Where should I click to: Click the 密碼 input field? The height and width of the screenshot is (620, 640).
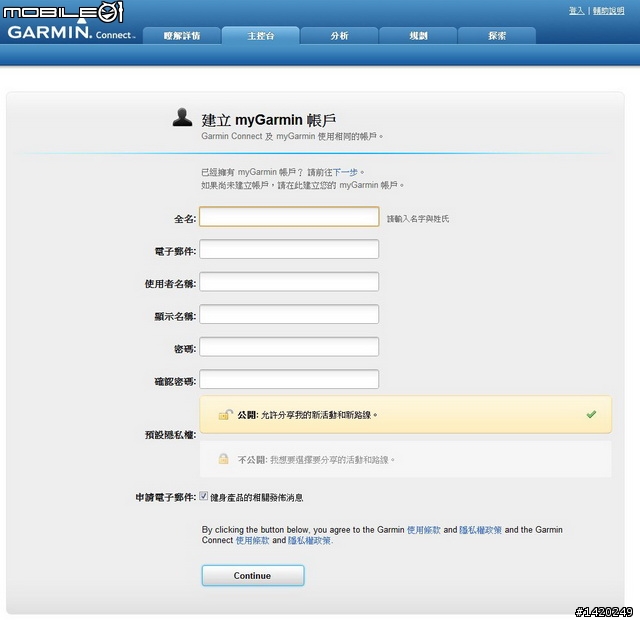click(289, 347)
